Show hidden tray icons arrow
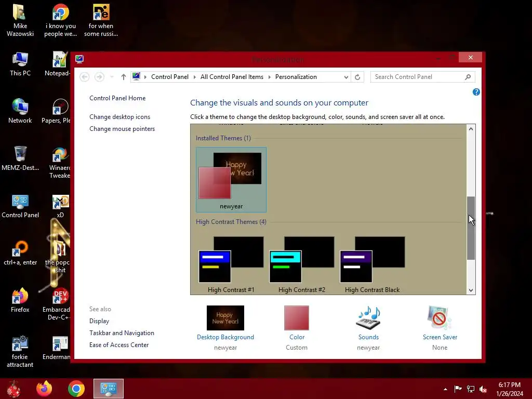Viewport: 532px width, 399px height. pos(445,389)
